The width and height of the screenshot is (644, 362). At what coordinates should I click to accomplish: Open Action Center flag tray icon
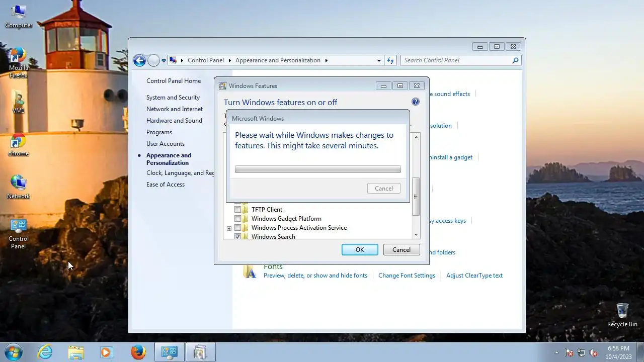[x=569, y=353]
